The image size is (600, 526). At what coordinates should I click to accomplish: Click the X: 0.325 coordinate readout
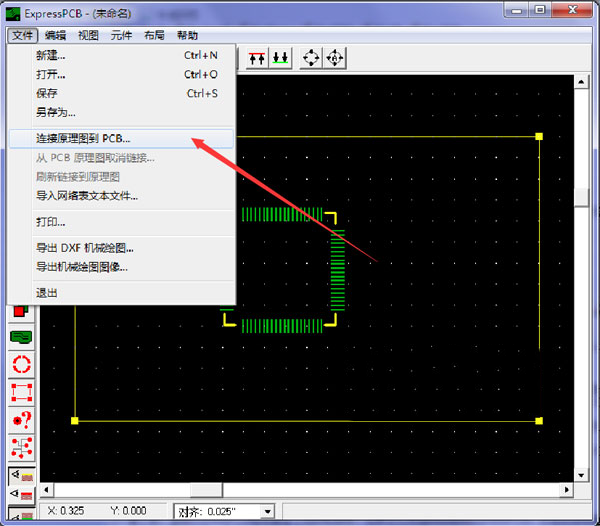(66, 511)
